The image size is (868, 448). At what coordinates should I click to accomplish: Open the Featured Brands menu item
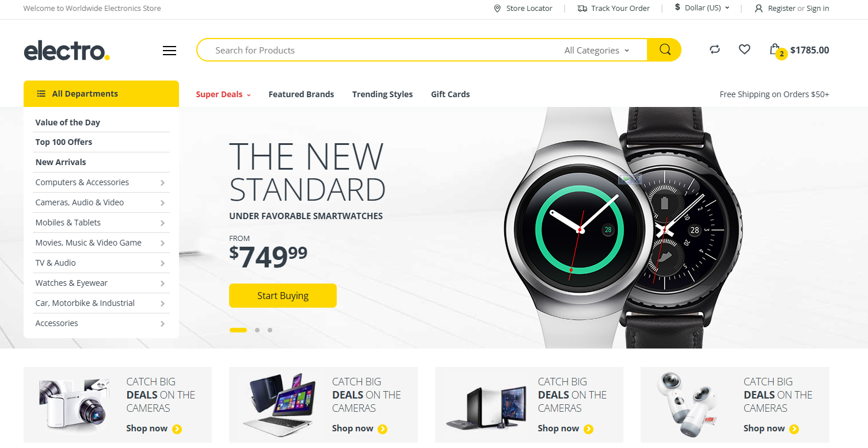[301, 94]
